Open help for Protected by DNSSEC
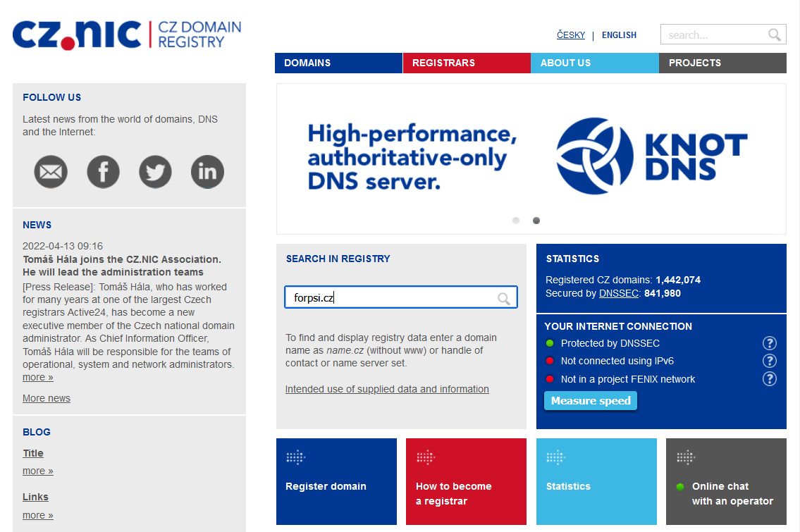 click(770, 343)
